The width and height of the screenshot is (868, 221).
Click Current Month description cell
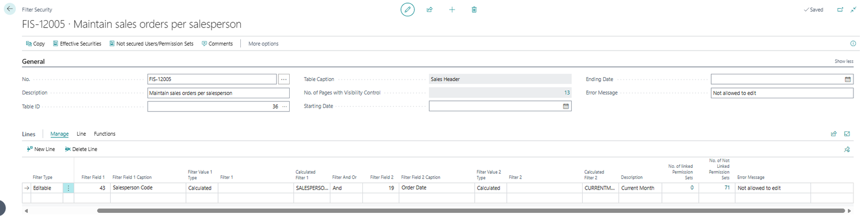[x=640, y=188]
